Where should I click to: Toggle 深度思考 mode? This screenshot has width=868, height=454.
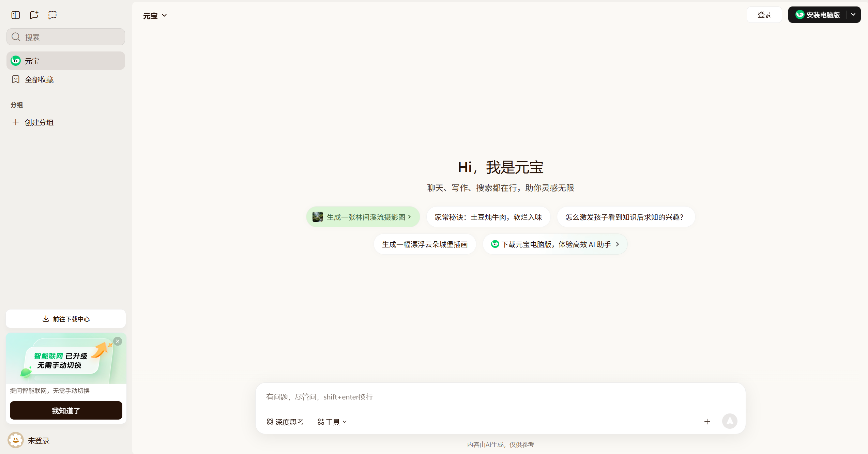click(285, 422)
